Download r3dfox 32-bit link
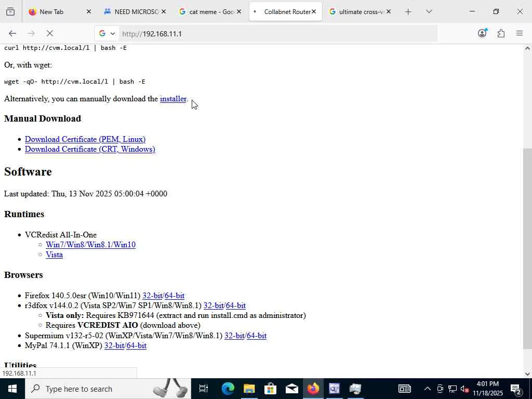Screen dimensions: 532x399 [x=214, y=305]
